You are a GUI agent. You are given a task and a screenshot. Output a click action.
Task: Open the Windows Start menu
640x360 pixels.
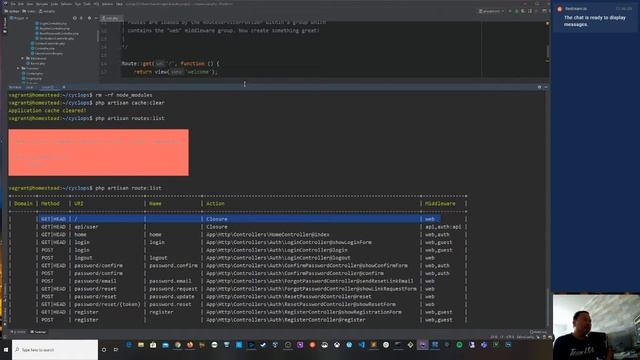coord(6,350)
